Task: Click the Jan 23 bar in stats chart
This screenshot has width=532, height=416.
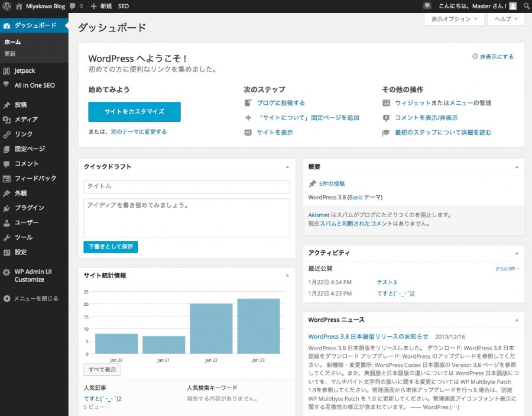Action: click(x=258, y=326)
